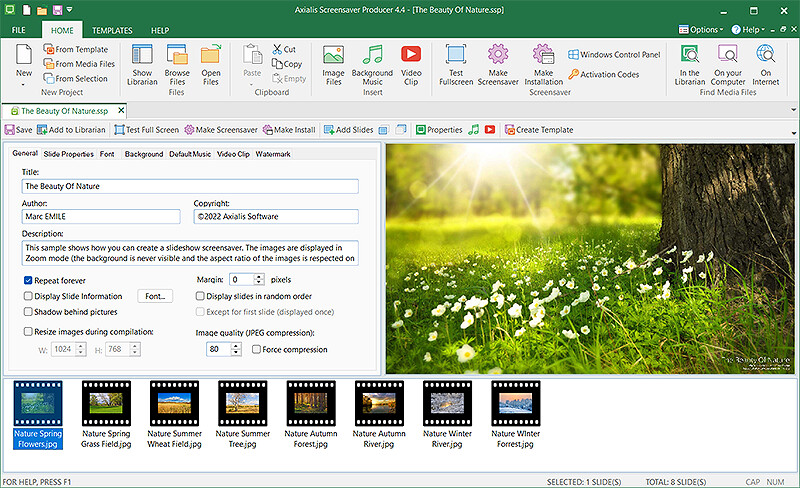Screen dimensions: 800x488
Task: Select Nature Autumn Forest.jpg slide thumbnail
Action: (x=310, y=418)
